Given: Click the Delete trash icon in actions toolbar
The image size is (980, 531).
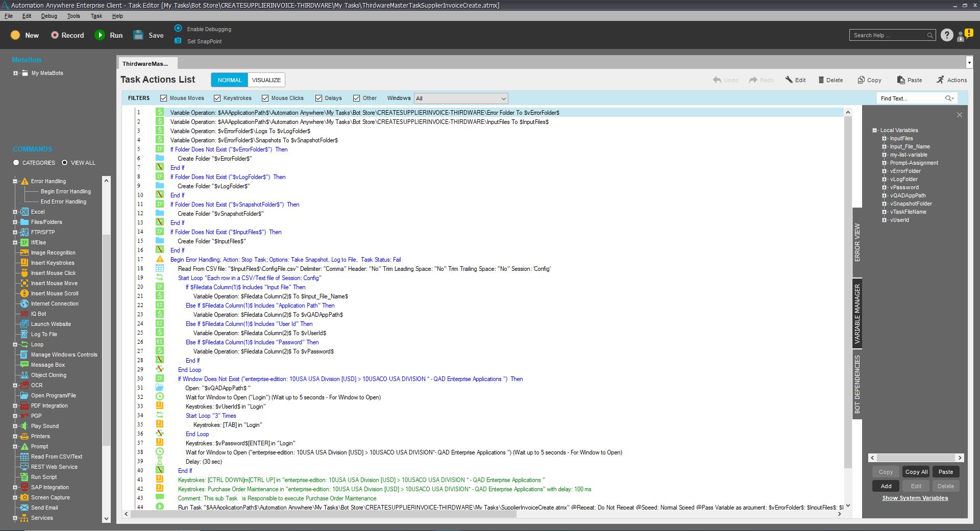Looking at the screenshot, I should point(821,80).
